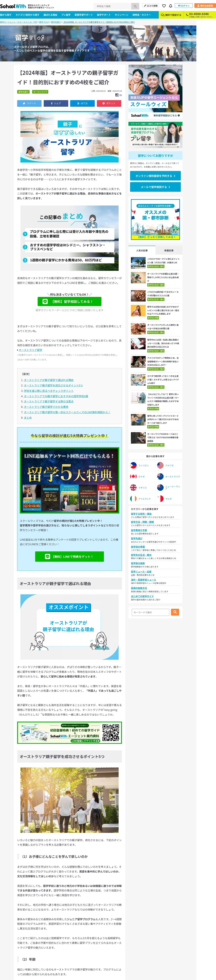Jump to 親子留学でかかる費用 in contents

(x=46, y=407)
